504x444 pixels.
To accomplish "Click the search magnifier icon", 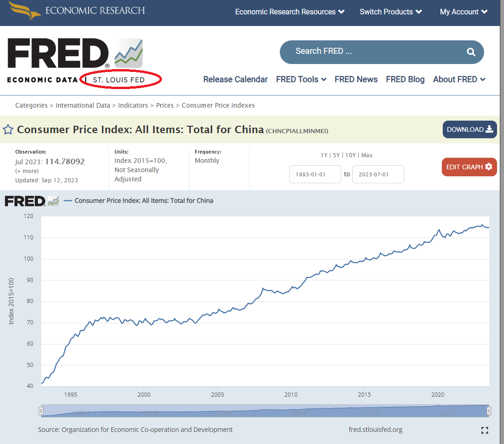I will 471,52.
